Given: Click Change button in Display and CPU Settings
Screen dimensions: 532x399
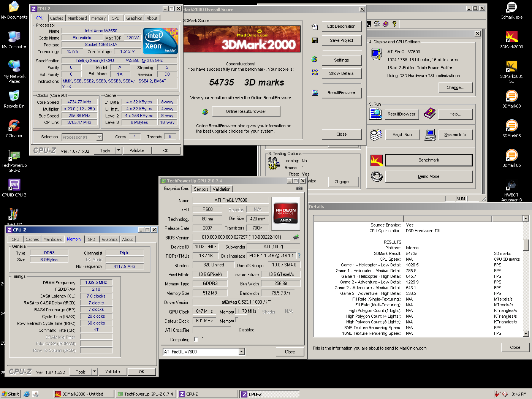Looking at the screenshot, I should pyautogui.click(x=455, y=87).
